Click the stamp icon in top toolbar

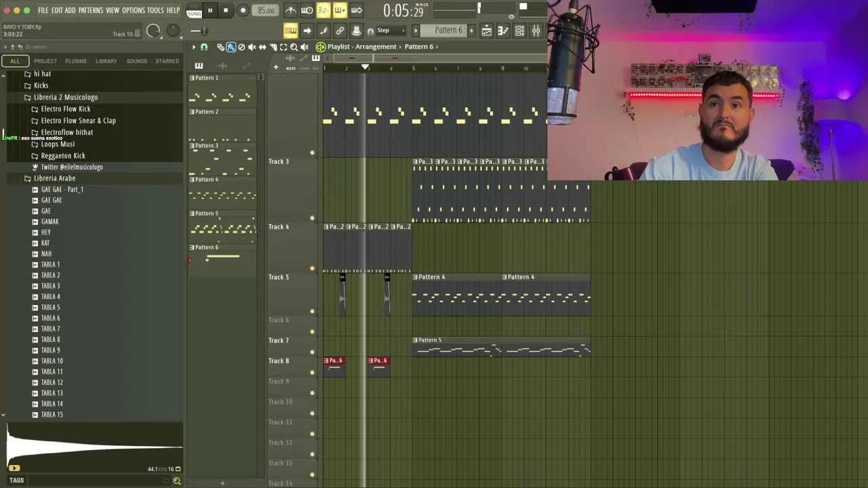[x=356, y=30]
